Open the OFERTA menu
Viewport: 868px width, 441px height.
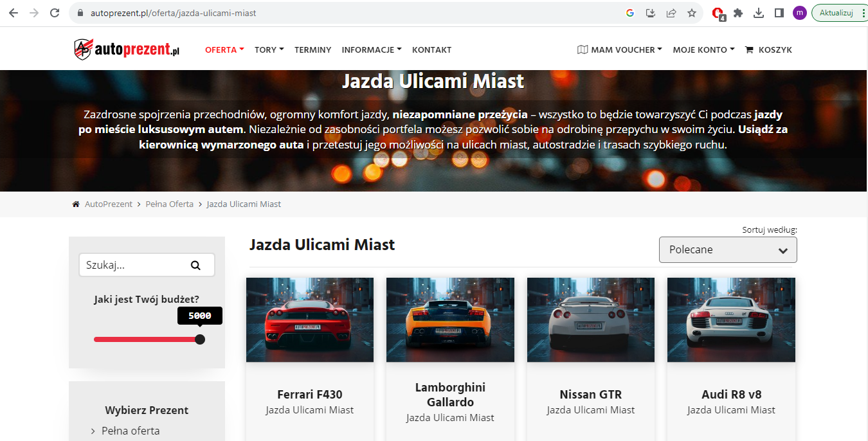coord(224,50)
